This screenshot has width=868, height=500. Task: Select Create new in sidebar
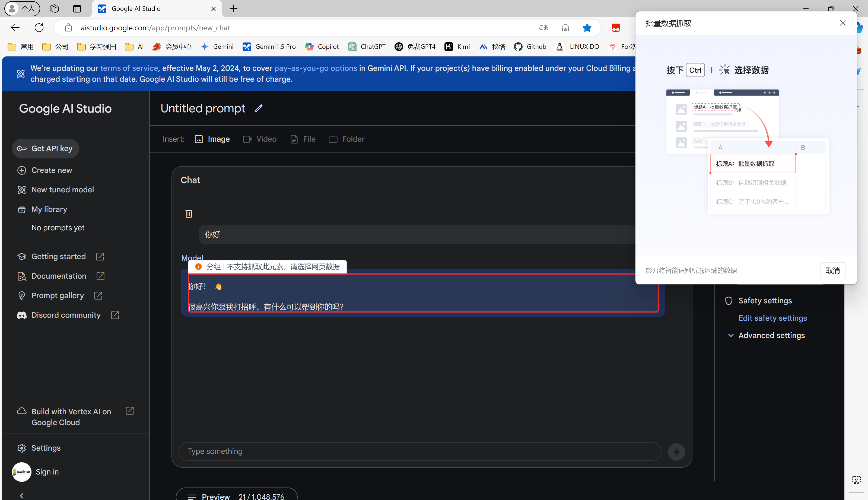click(52, 170)
